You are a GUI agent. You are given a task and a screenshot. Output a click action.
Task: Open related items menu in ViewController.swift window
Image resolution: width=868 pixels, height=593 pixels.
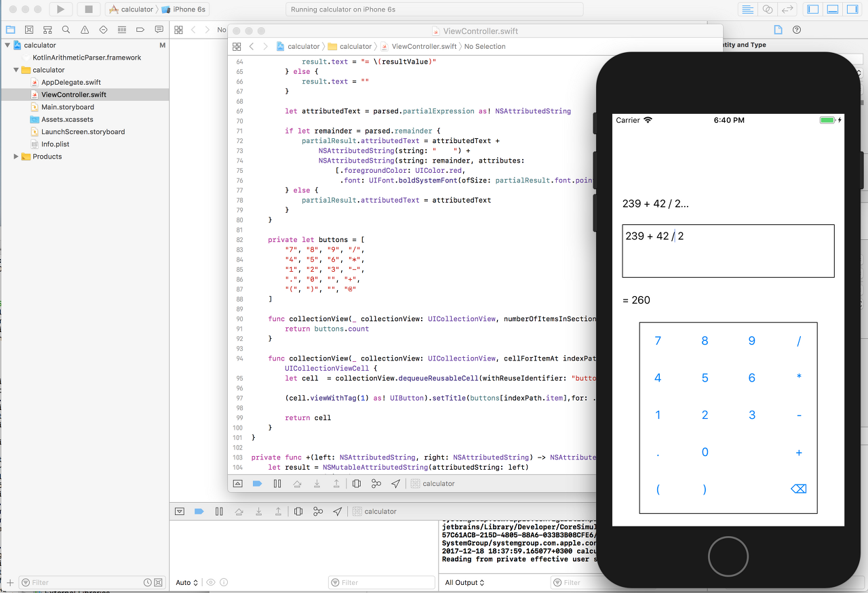tap(237, 47)
